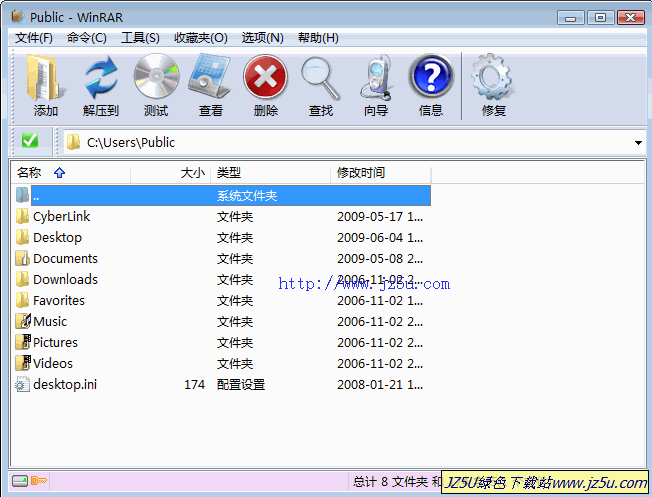Click the parent folder (..) icon
This screenshot has height=497, width=652.
(x=22, y=195)
